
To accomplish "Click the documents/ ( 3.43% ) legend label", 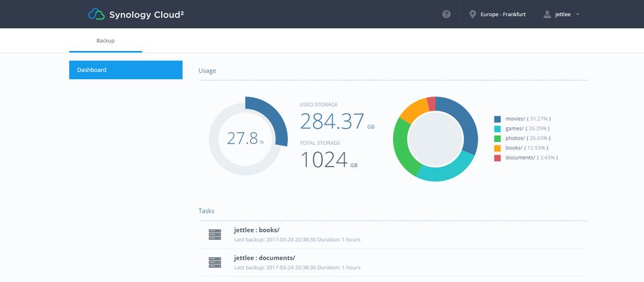I will (531, 158).
